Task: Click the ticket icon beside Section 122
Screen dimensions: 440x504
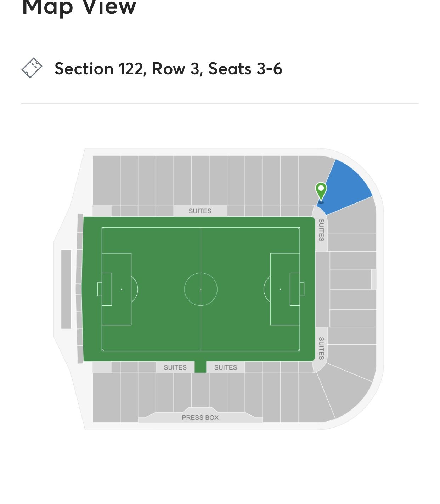Action: tap(32, 68)
